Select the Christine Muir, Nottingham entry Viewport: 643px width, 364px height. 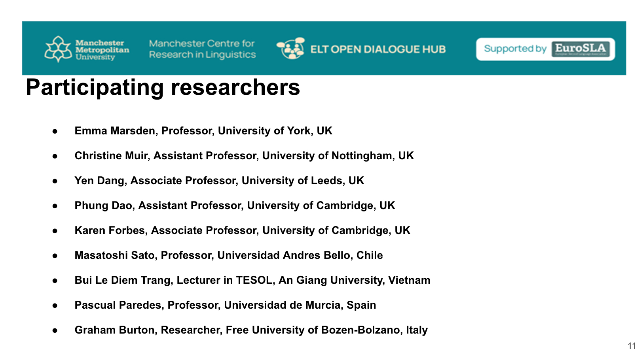[x=244, y=156]
